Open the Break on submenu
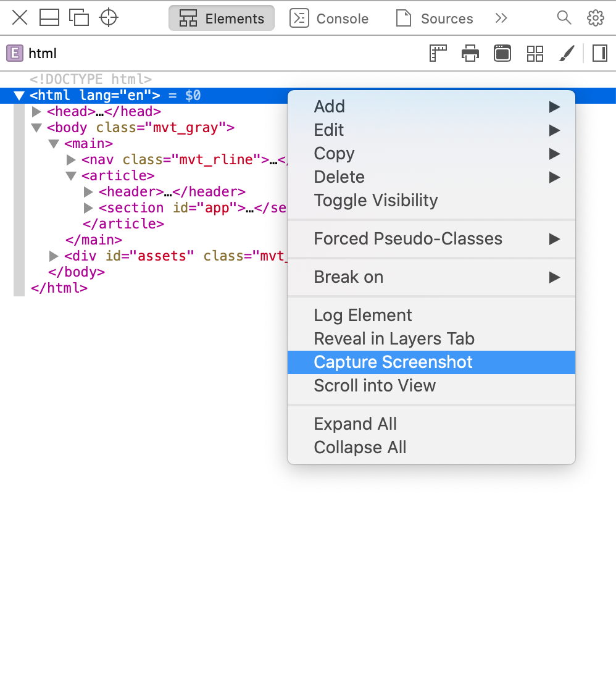616x694 pixels. [431, 277]
